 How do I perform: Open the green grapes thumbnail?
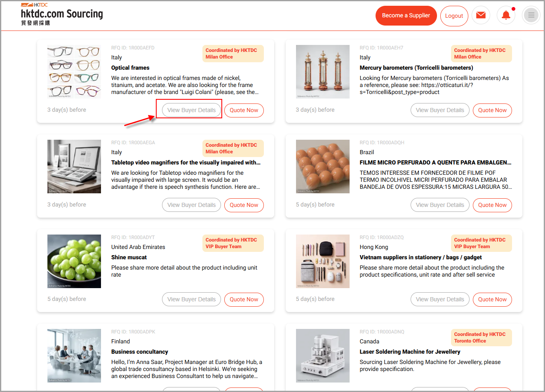(x=74, y=261)
